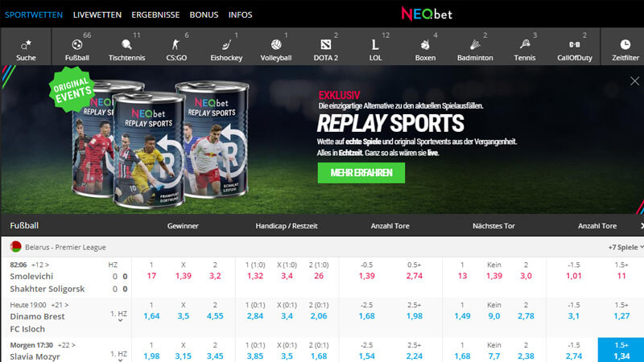
Task: Expand +22 more markets for Slavia Mozyr
Action: [67, 345]
